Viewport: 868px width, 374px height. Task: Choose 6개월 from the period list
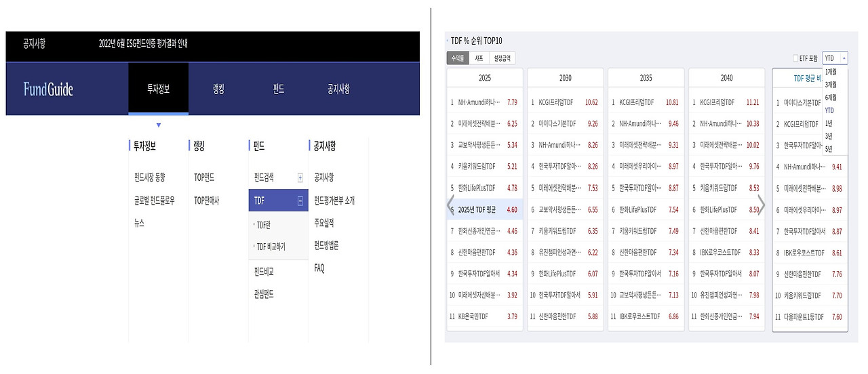[831, 97]
